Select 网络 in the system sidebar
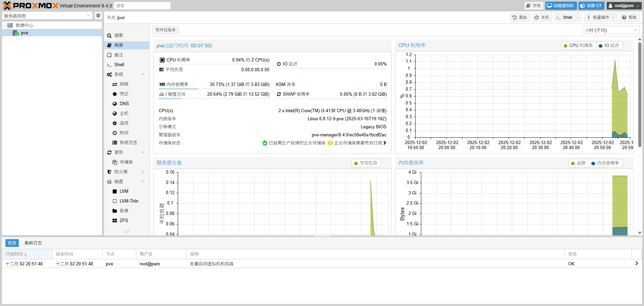Viewport: 644px width, 306px height. click(123, 84)
